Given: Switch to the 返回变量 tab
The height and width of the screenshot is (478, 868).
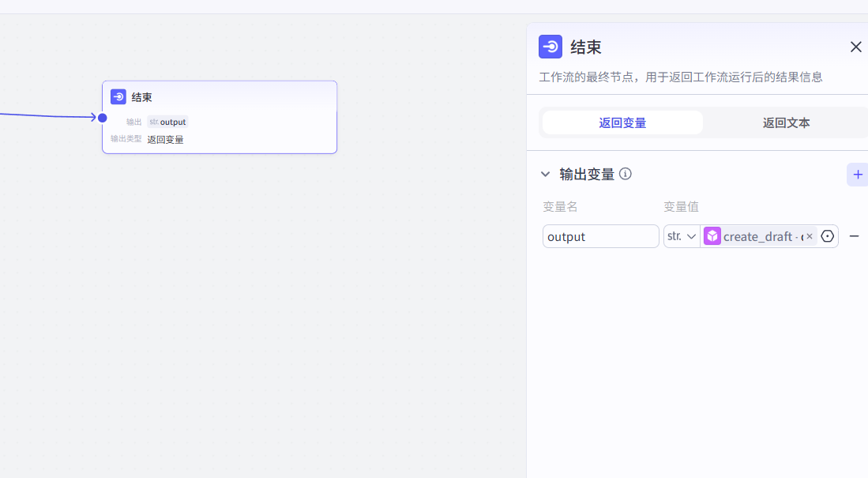Looking at the screenshot, I should pos(622,122).
